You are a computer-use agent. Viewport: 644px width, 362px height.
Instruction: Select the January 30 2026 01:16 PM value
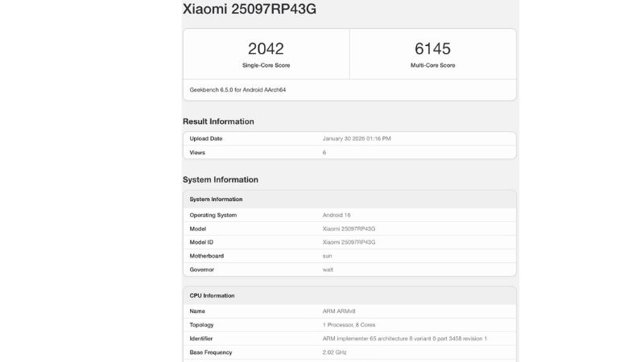[357, 138]
